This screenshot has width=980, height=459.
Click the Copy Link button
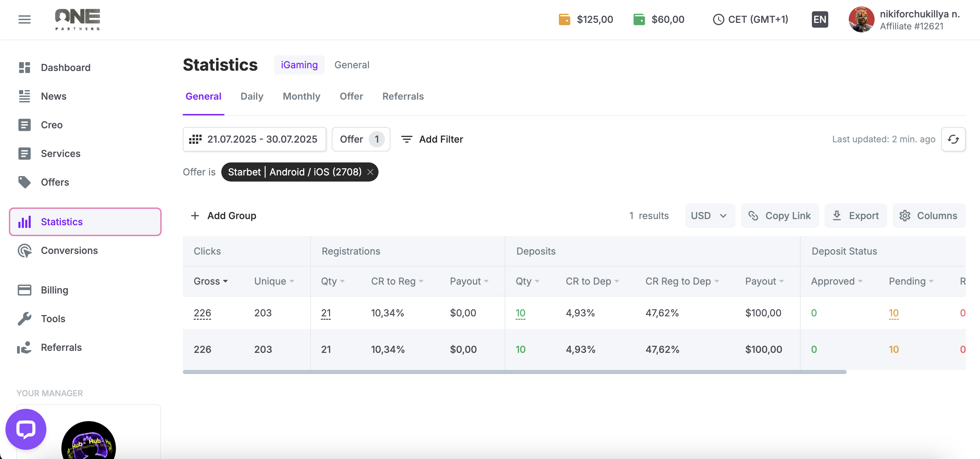click(779, 216)
